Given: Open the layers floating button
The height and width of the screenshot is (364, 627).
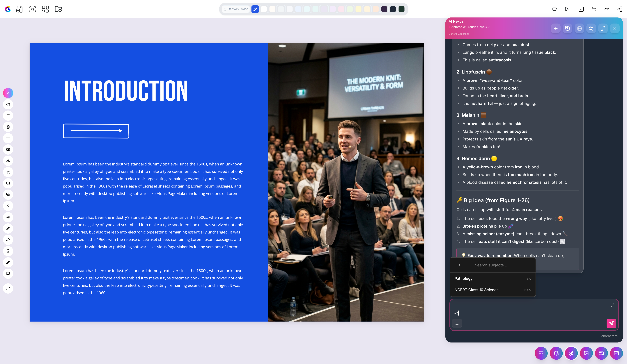Looking at the screenshot, I should pyautogui.click(x=556, y=353).
